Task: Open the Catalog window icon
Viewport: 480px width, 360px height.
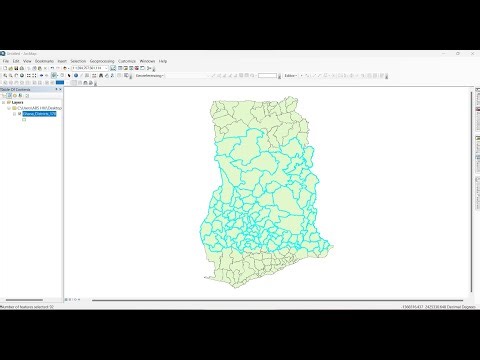Action: coord(125,68)
